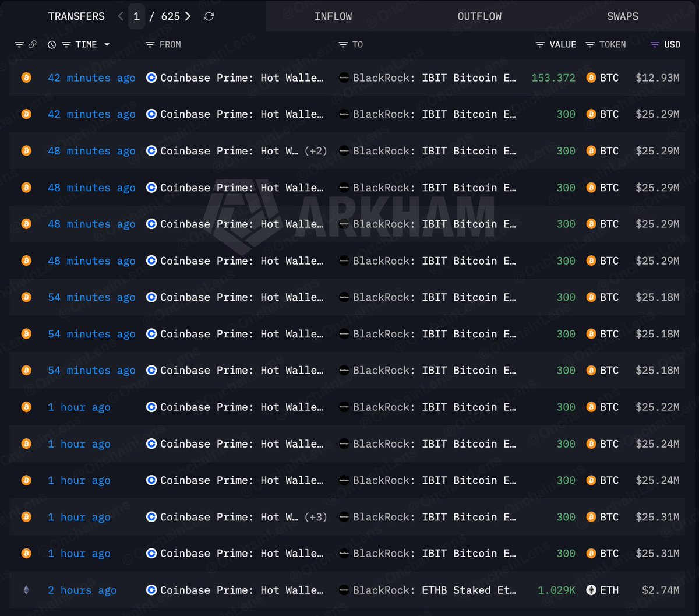Click the BlackRock logo in the ETHB row
This screenshot has height=616, width=699.
344,590
